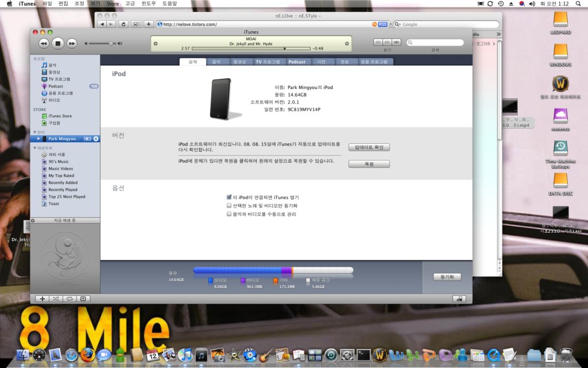
Task: Go to the previous track in iTunes
Action: pyautogui.click(x=44, y=44)
